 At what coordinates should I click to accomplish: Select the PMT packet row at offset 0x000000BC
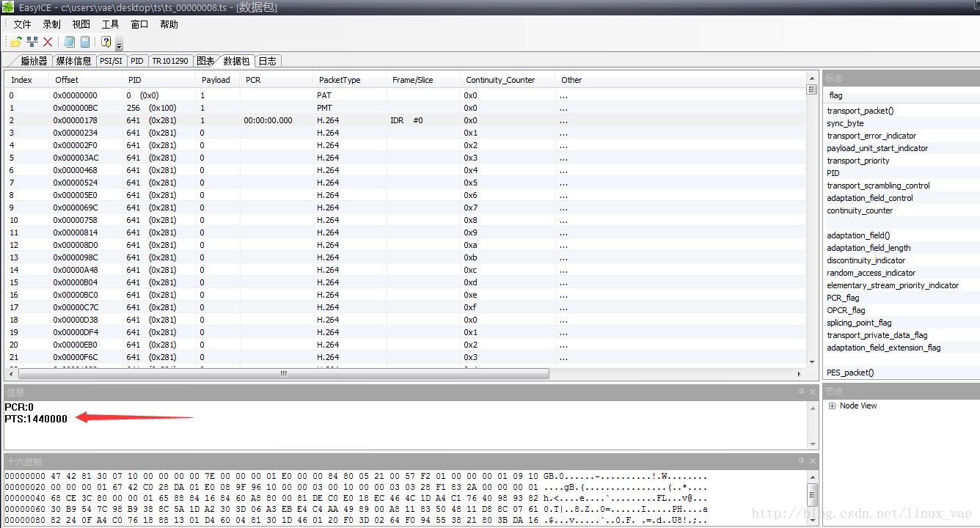click(406, 108)
